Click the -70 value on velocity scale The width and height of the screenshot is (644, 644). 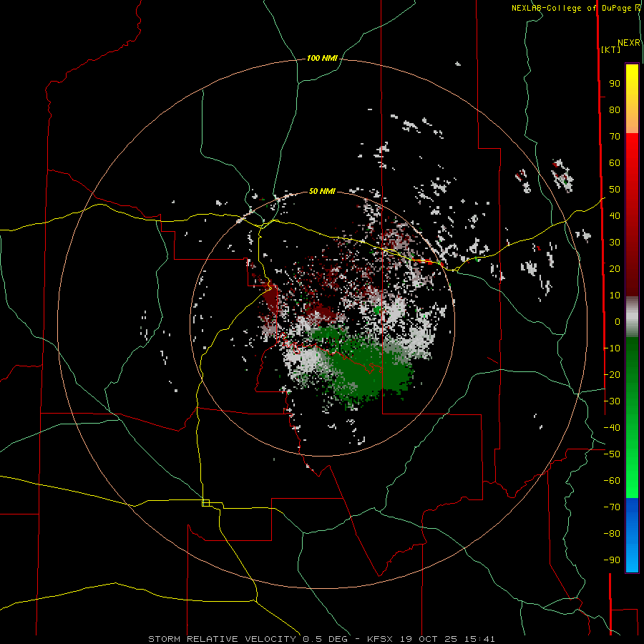pos(612,507)
